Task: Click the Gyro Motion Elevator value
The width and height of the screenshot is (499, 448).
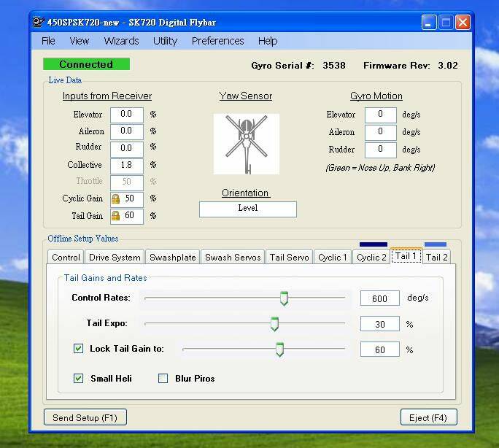Action: click(381, 115)
